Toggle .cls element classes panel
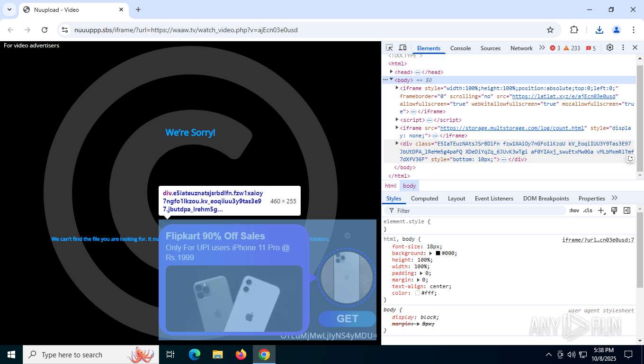This screenshot has width=644, height=364. click(x=588, y=210)
